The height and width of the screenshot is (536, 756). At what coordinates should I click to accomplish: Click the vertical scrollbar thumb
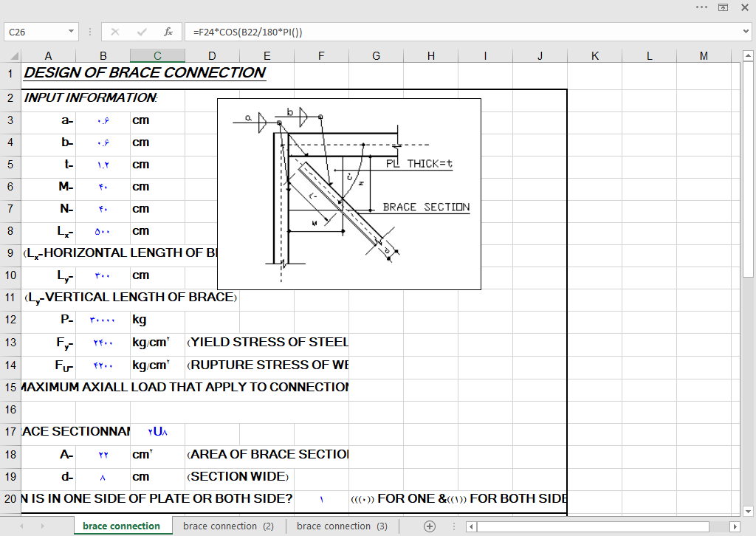[748, 170]
